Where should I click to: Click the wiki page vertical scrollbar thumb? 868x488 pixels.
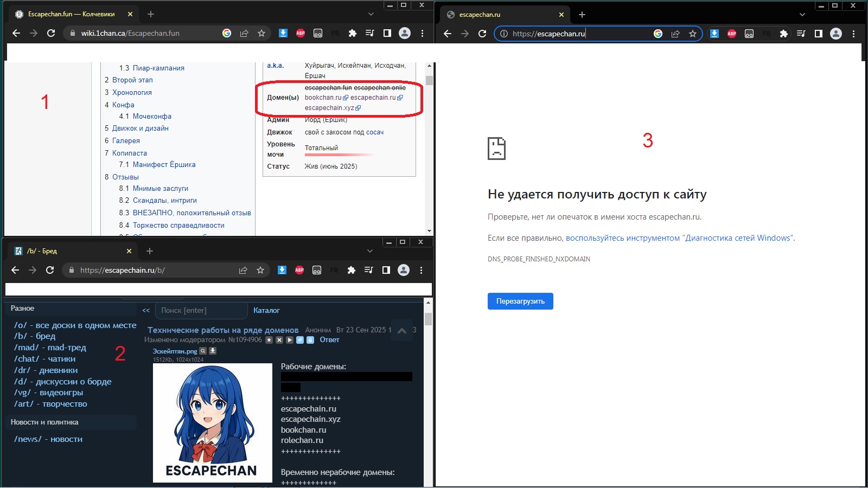[x=429, y=81]
